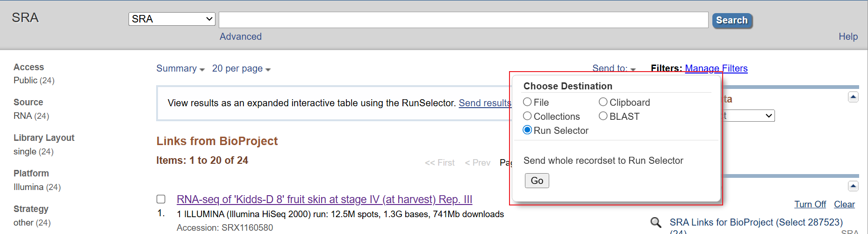
Task: Expand the Summary display options
Action: tap(180, 69)
